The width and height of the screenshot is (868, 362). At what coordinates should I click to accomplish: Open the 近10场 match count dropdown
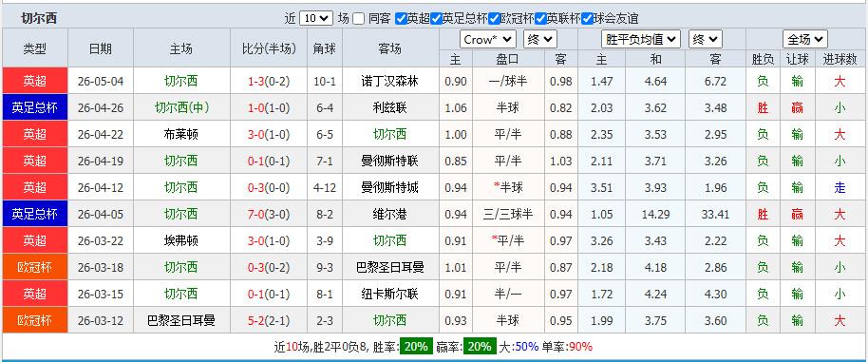point(316,19)
